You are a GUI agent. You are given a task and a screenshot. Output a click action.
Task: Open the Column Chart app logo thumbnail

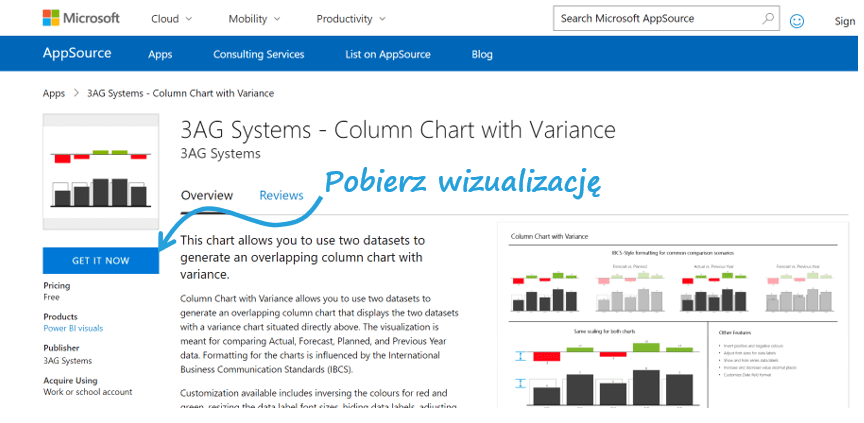tap(100, 176)
